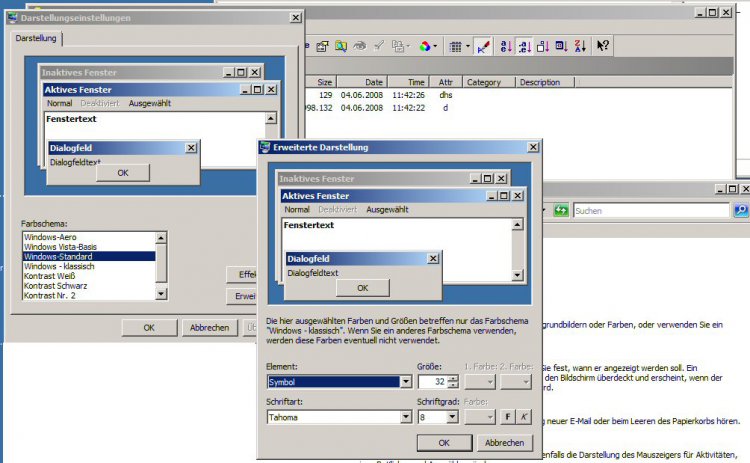Click the grid view toolbar icon

pos(455,46)
